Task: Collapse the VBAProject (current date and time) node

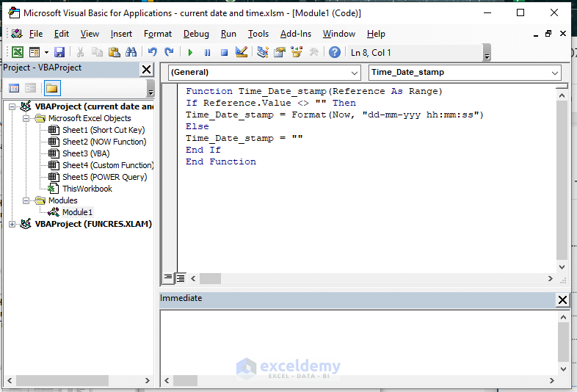Action: point(12,106)
